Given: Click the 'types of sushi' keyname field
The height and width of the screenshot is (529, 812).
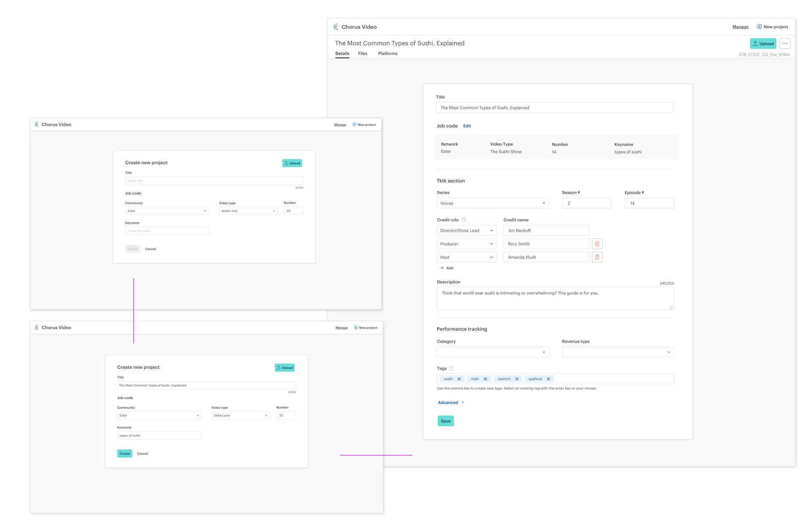Looking at the screenshot, I should point(159,435).
